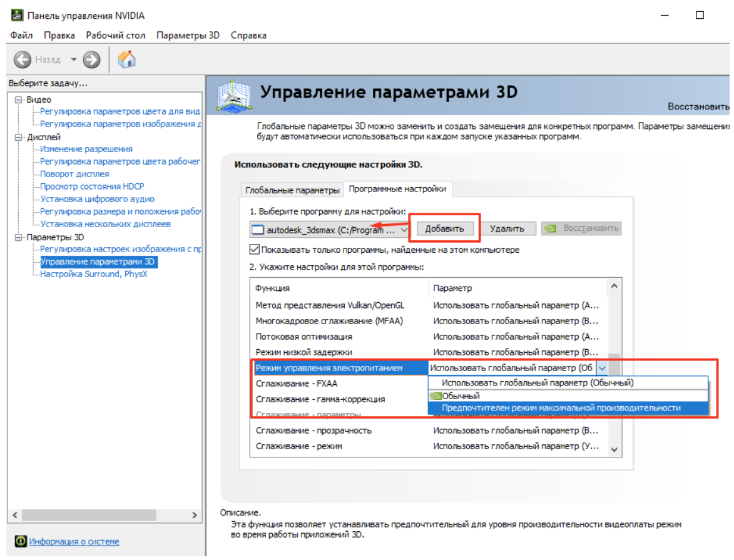Screen dimensions: 734x560
Task: Open Просмотр состояния HDCP task
Action: (x=92, y=186)
